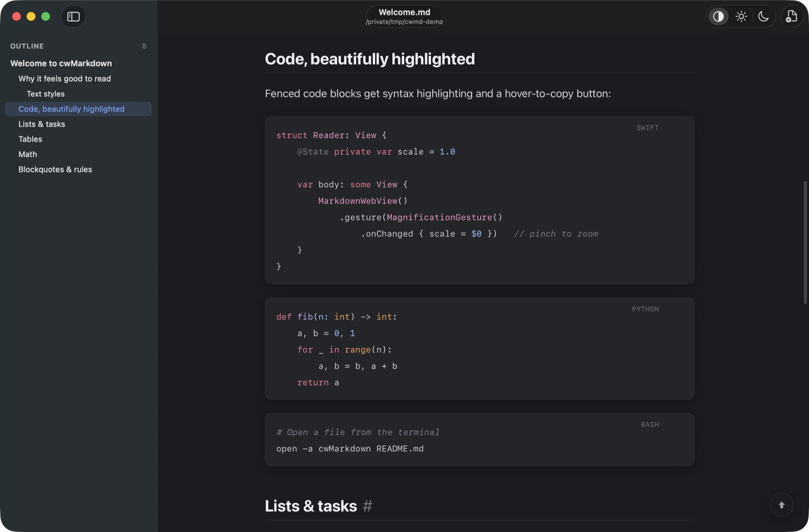Click the 'Code, beautifully highlighted' heading
Image resolution: width=809 pixels, height=532 pixels.
point(370,59)
